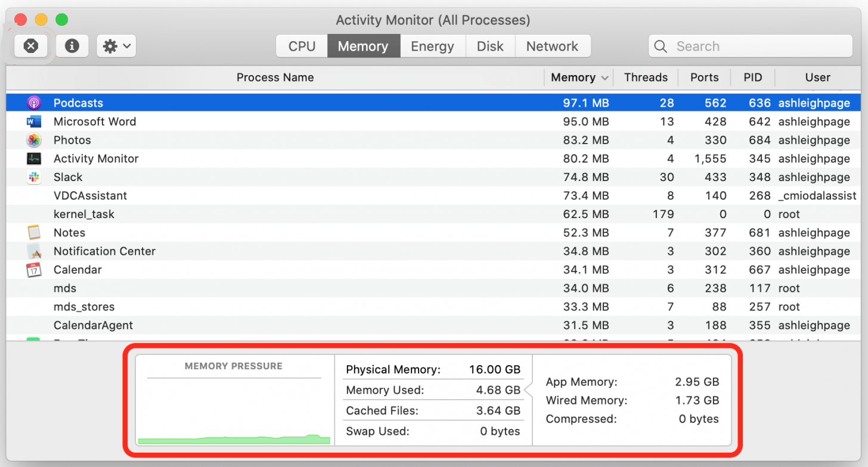
Task: Sort by the Memory column header
Action: [x=579, y=77]
